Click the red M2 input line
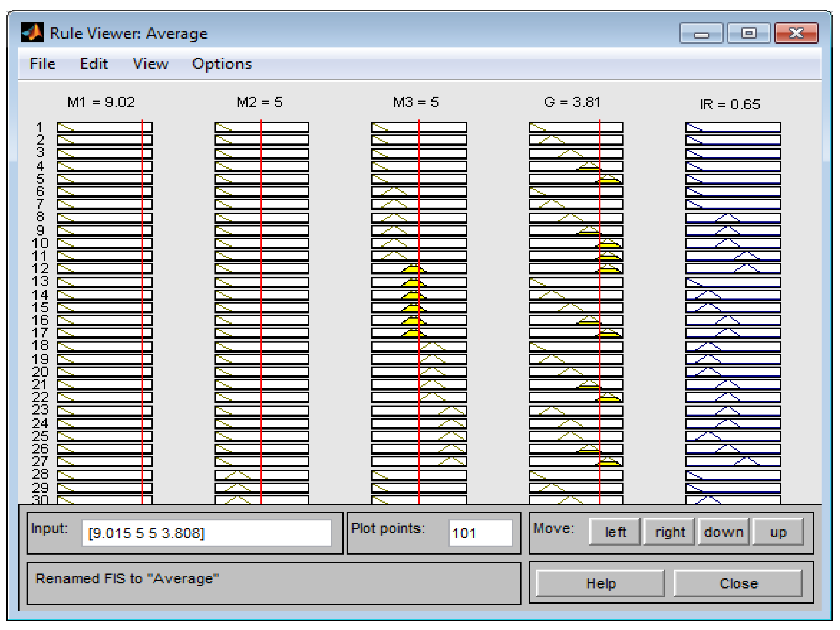Image resolution: width=840 pixels, height=630 pixels. tap(261, 312)
